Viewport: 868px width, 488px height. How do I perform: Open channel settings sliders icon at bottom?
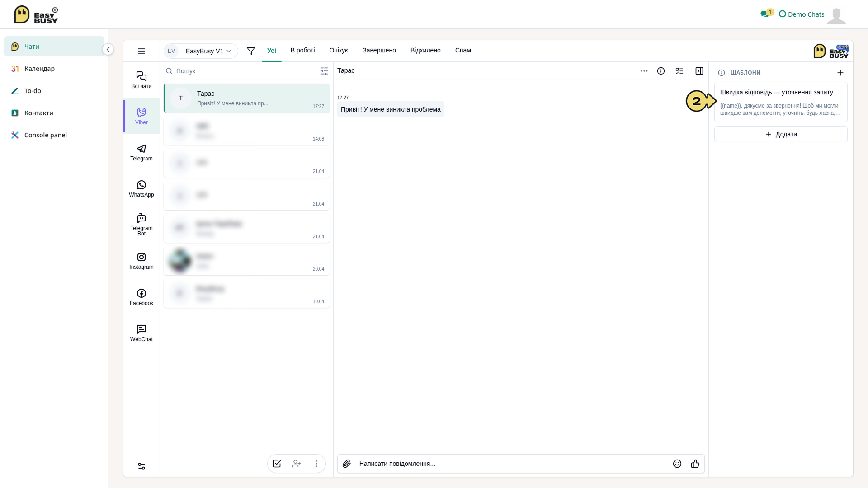pos(142,466)
